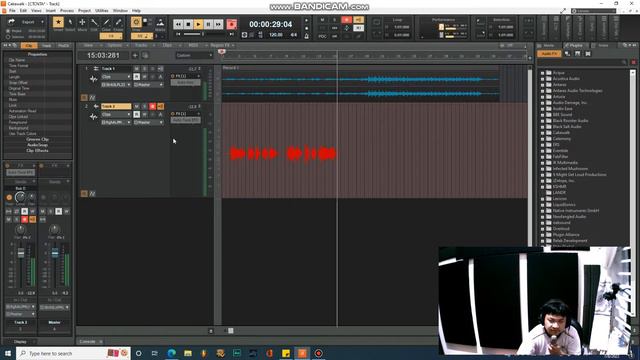Open the Marks tool icon

(x=160, y=22)
